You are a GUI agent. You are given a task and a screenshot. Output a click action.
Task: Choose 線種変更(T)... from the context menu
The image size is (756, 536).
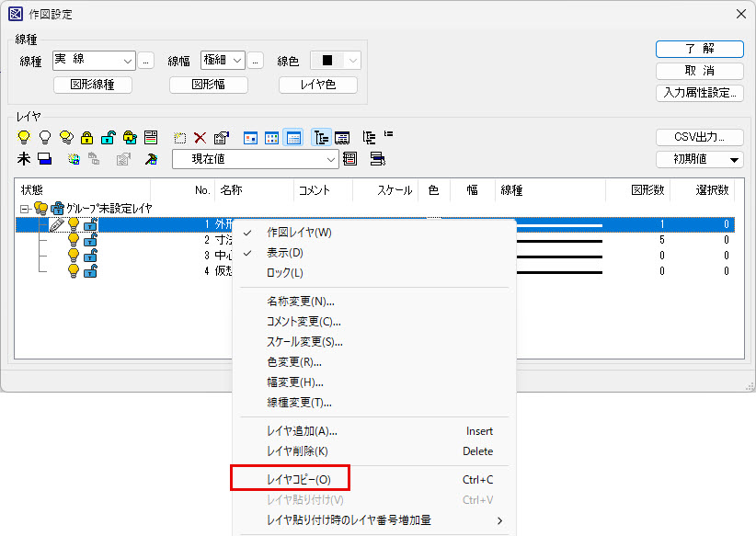point(374,403)
